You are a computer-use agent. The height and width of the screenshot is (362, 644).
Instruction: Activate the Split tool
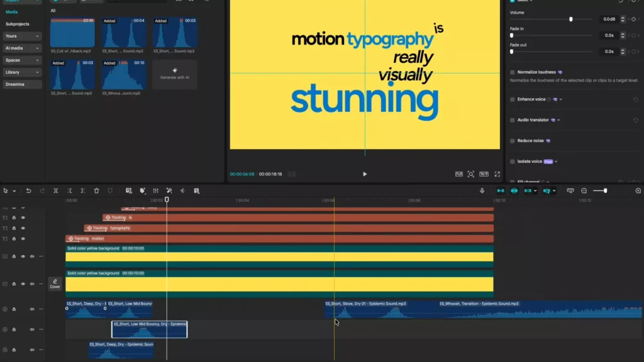click(x=57, y=190)
